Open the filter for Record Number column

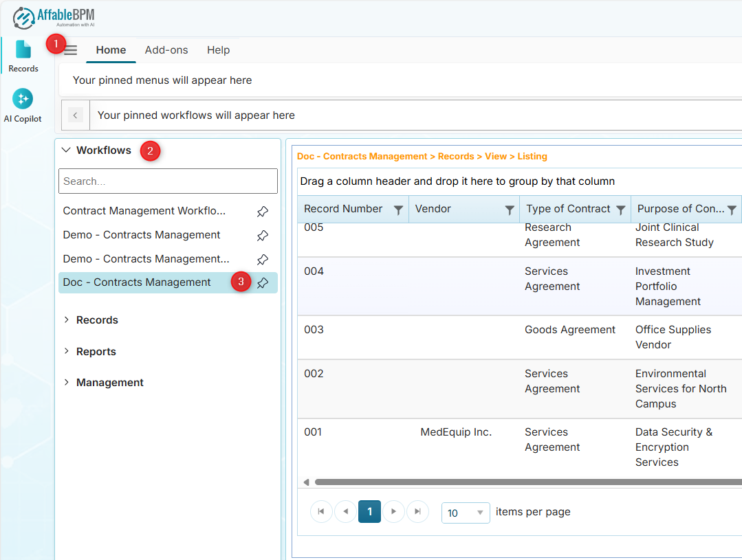[397, 209]
